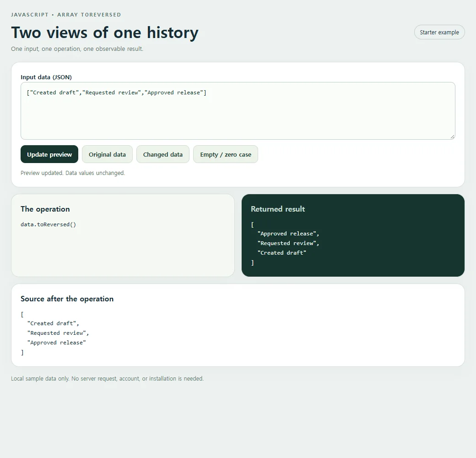
Task: Click the "One input, one operation" subtitle
Action: (x=77, y=49)
